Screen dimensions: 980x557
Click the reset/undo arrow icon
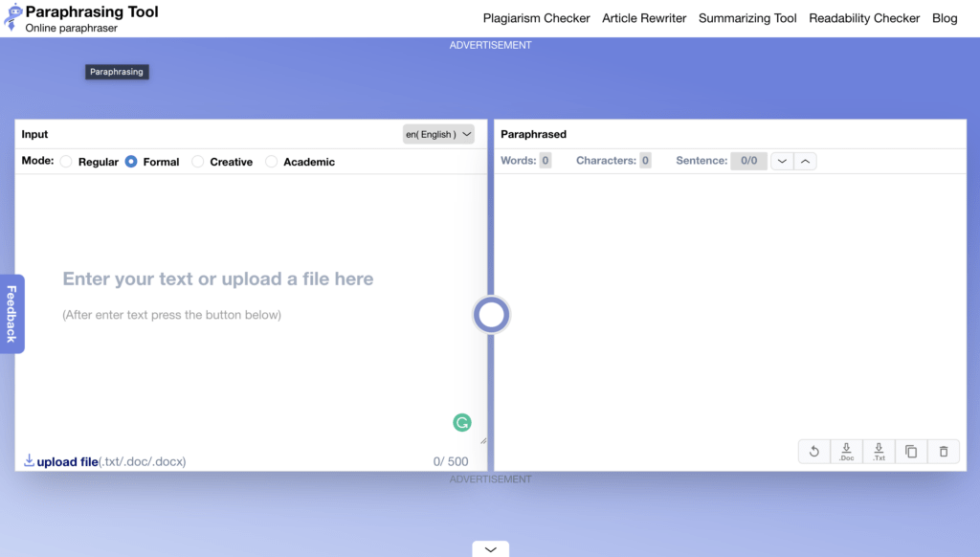pos(814,452)
